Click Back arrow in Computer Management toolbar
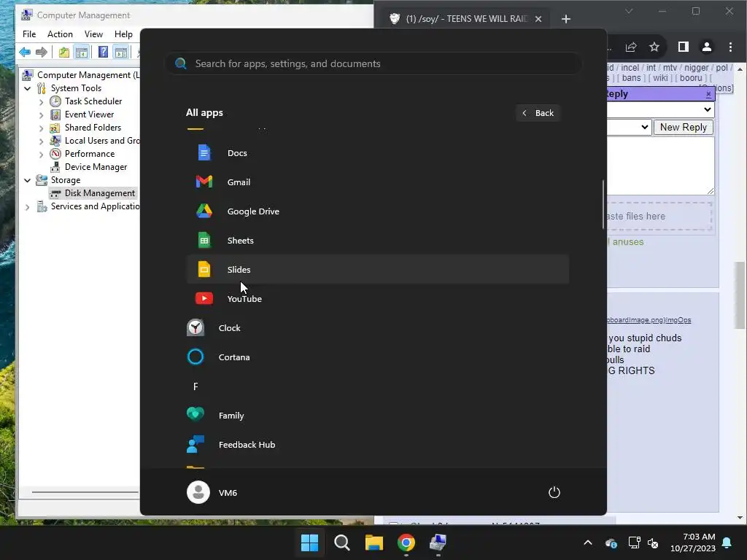Screen dimensions: 747x560 pos(25,52)
